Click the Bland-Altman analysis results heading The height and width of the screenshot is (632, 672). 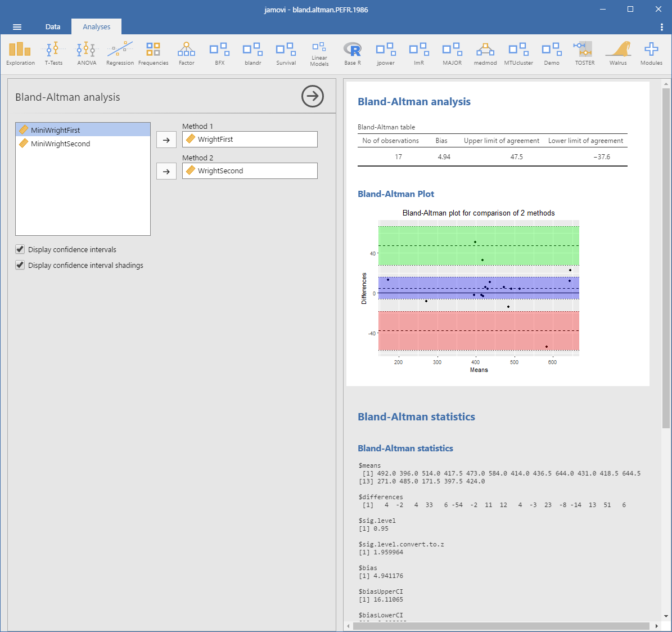414,102
